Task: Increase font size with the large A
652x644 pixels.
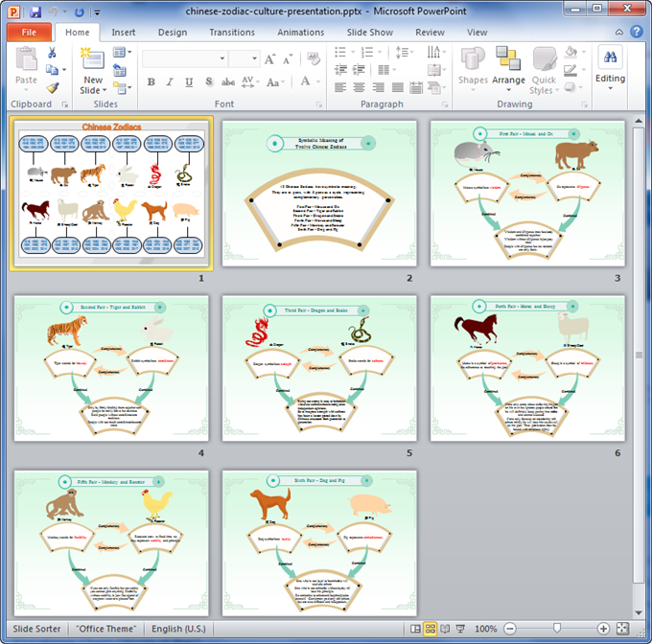Action: pos(269,59)
